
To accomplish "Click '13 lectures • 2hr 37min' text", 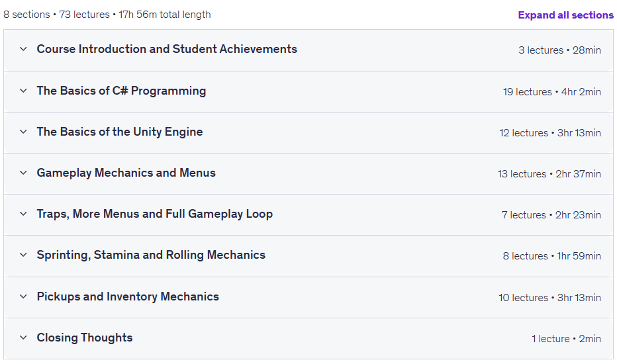I will [549, 174].
